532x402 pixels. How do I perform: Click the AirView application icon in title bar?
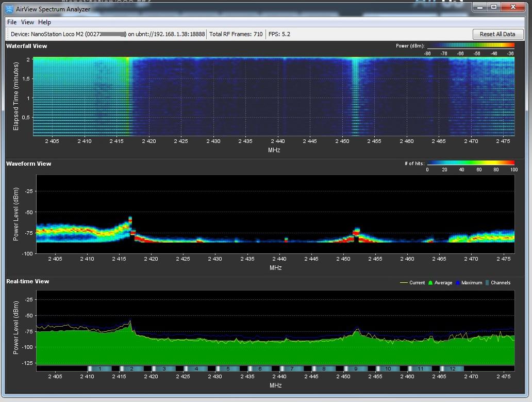click(x=9, y=9)
